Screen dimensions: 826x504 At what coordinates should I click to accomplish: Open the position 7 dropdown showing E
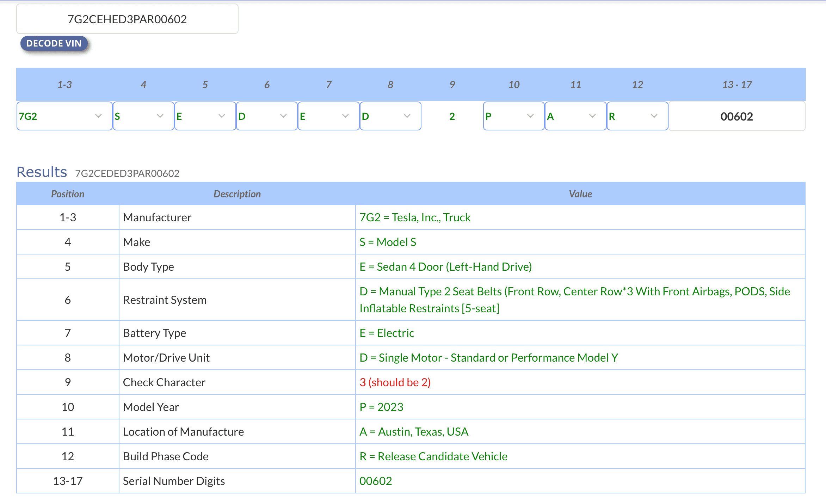click(x=328, y=116)
